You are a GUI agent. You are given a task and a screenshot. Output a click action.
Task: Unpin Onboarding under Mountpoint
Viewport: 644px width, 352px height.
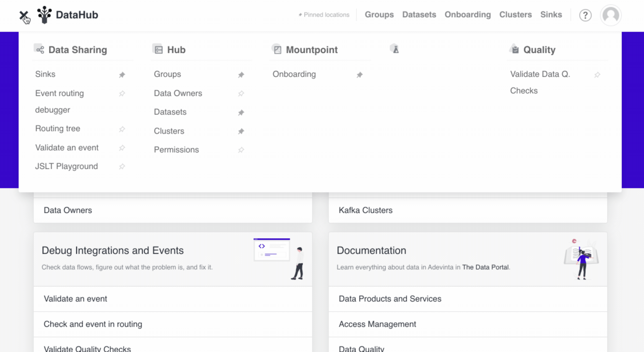(360, 75)
